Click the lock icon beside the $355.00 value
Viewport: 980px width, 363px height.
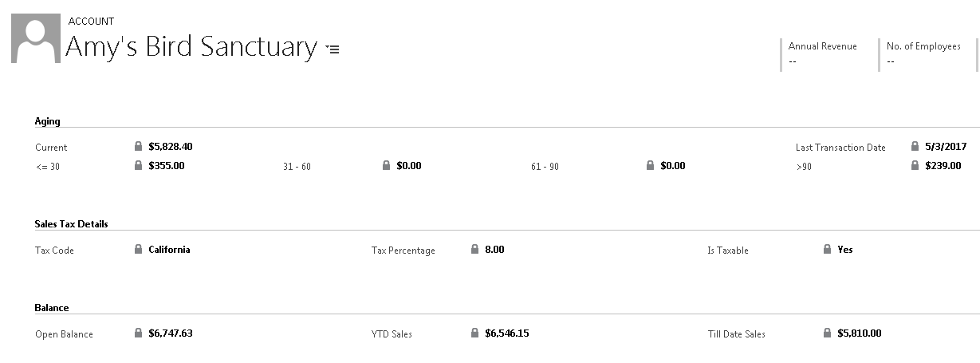point(139,166)
